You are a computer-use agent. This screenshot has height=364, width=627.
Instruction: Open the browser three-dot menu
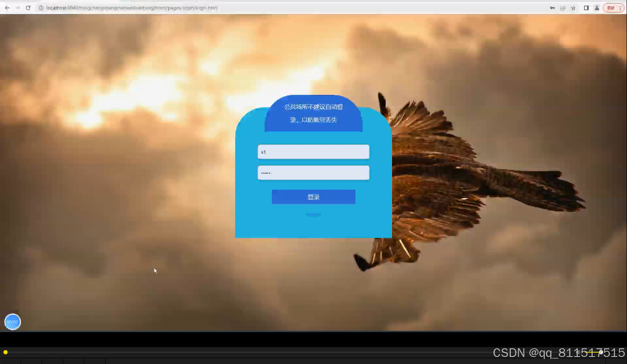pyautogui.click(x=620, y=8)
